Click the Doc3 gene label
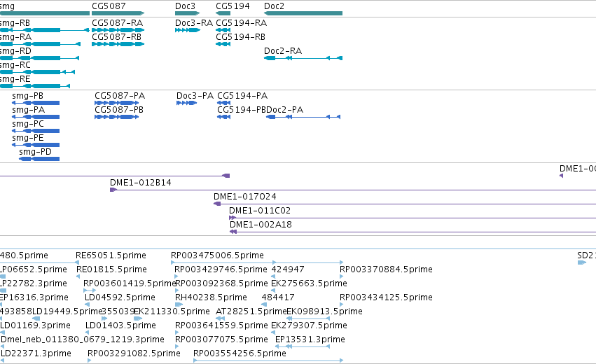 (185, 6)
